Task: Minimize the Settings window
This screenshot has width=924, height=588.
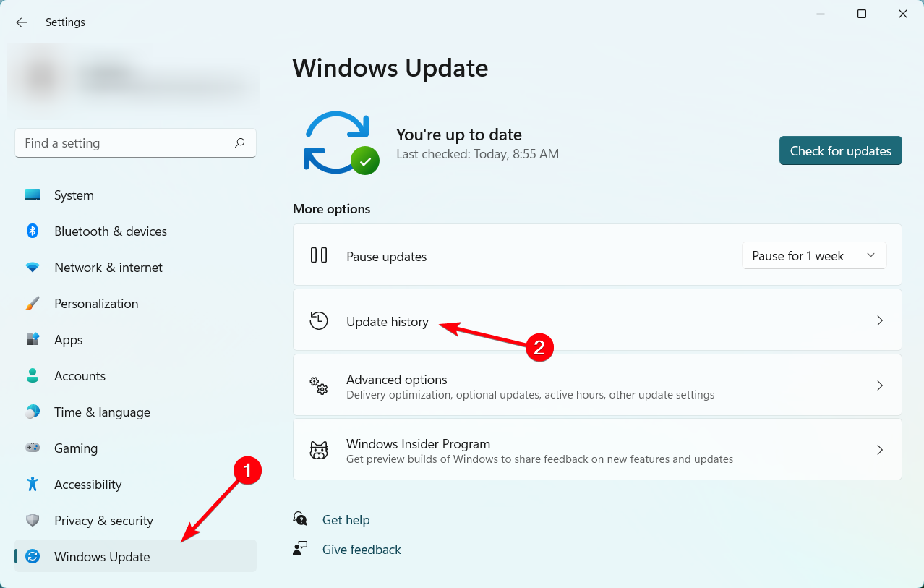Action: click(820, 14)
